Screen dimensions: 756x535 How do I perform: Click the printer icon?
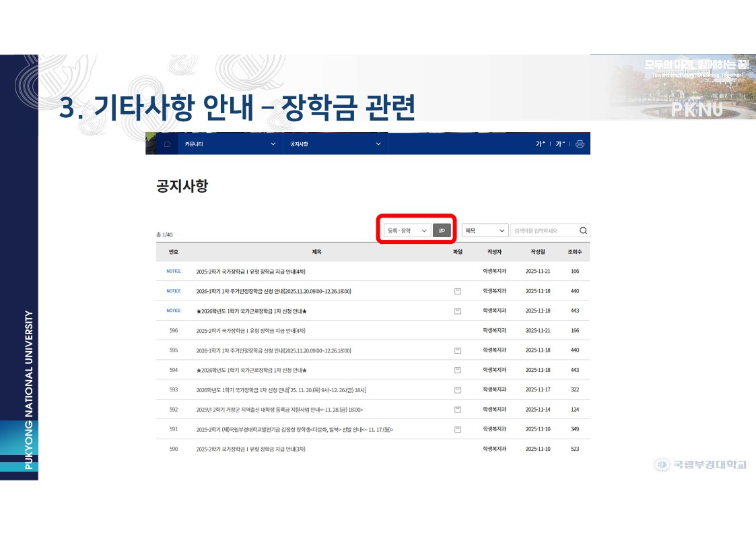[580, 144]
